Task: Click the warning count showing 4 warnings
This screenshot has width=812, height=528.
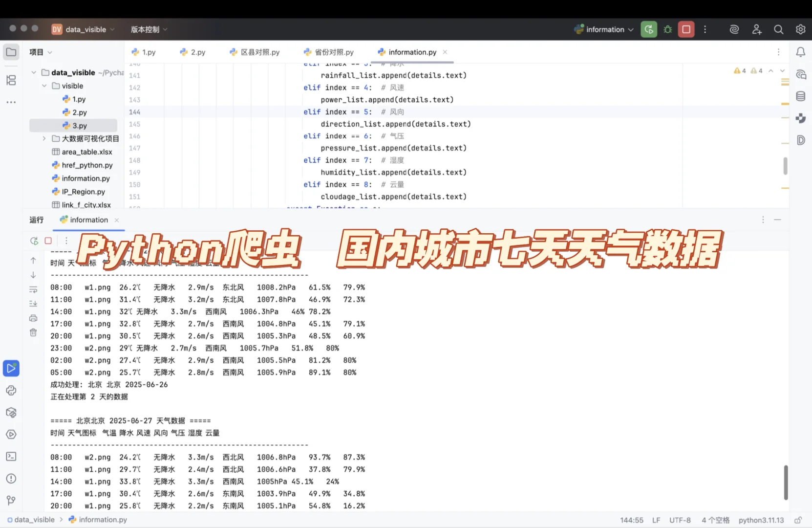Action: pos(740,70)
